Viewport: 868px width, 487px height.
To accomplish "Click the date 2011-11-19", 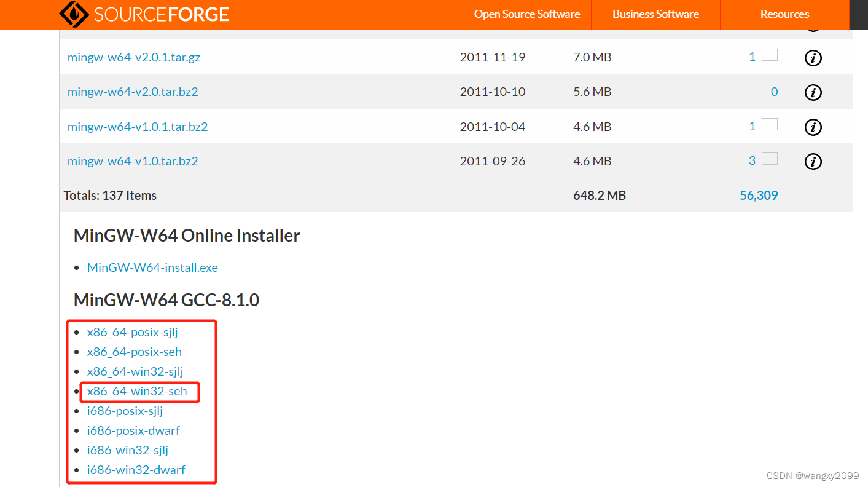I will click(x=493, y=57).
